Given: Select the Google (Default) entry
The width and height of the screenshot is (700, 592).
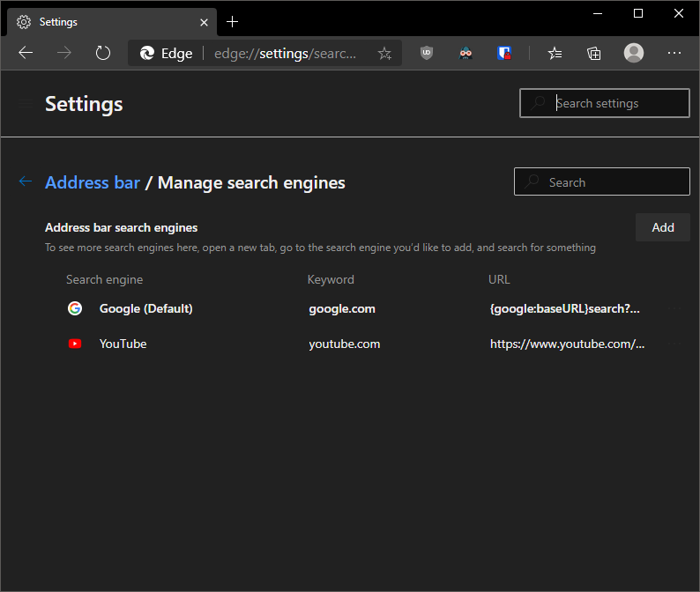Looking at the screenshot, I should click(x=146, y=308).
